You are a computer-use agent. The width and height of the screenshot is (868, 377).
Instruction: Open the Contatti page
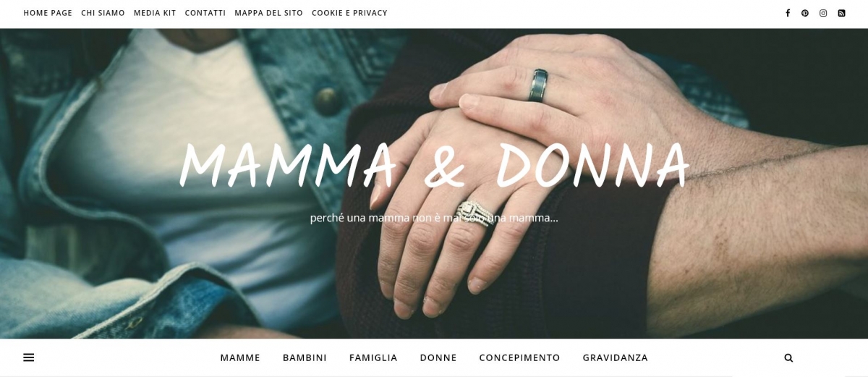(x=205, y=13)
